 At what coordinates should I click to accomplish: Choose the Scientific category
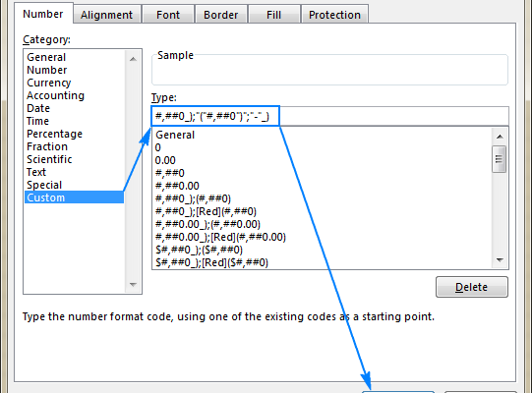[x=74, y=159]
